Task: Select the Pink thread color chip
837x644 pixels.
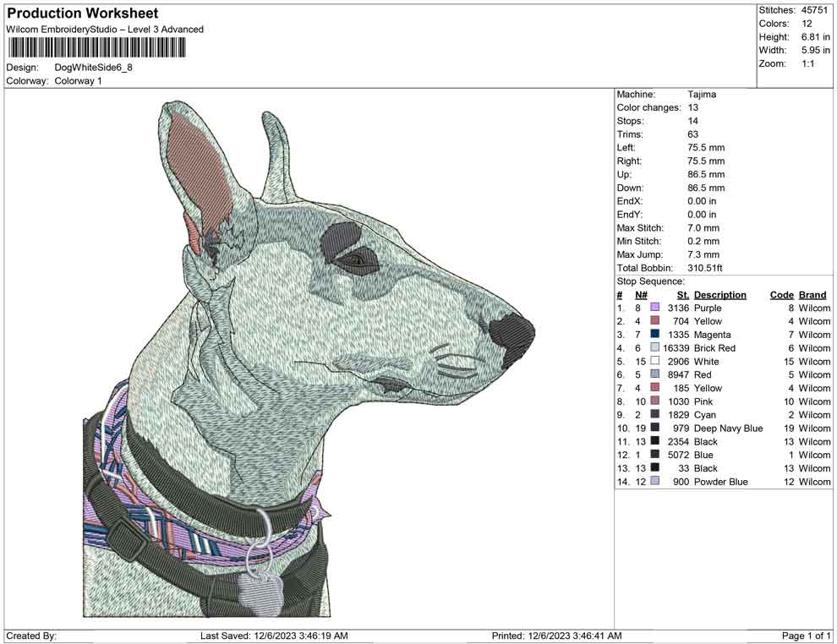Action: [x=653, y=401]
